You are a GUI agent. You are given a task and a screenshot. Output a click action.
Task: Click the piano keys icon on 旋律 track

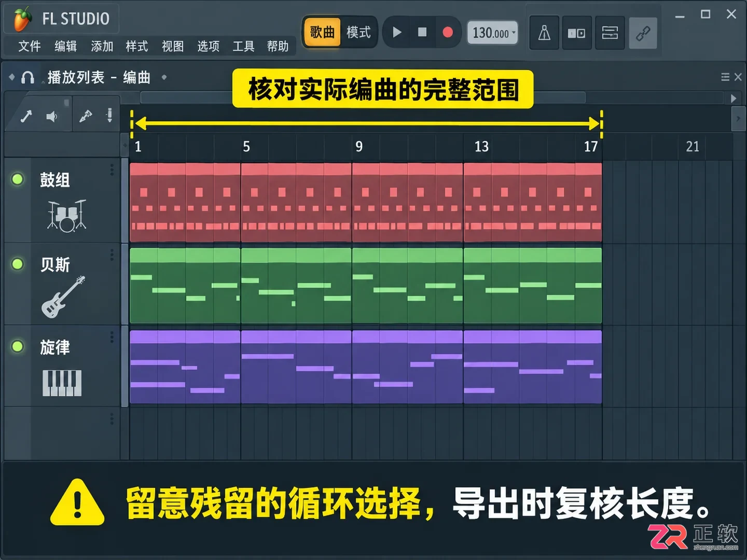(62, 383)
